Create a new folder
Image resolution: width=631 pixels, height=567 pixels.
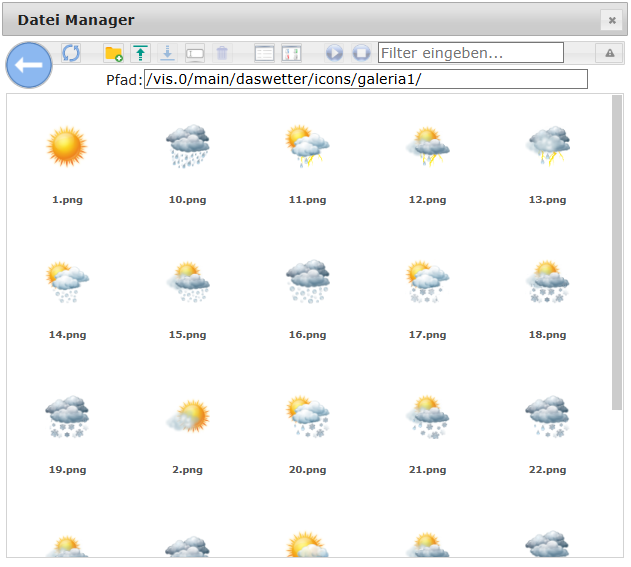point(113,53)
